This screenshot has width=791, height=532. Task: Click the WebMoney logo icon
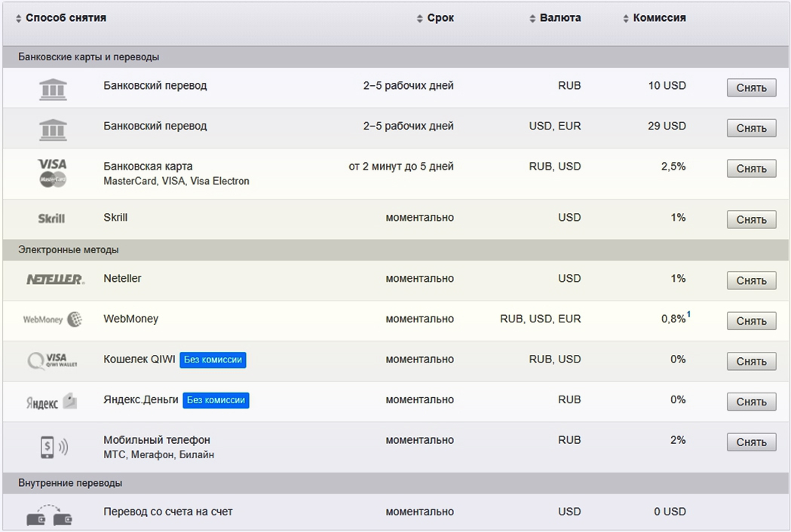coord(52,320)
